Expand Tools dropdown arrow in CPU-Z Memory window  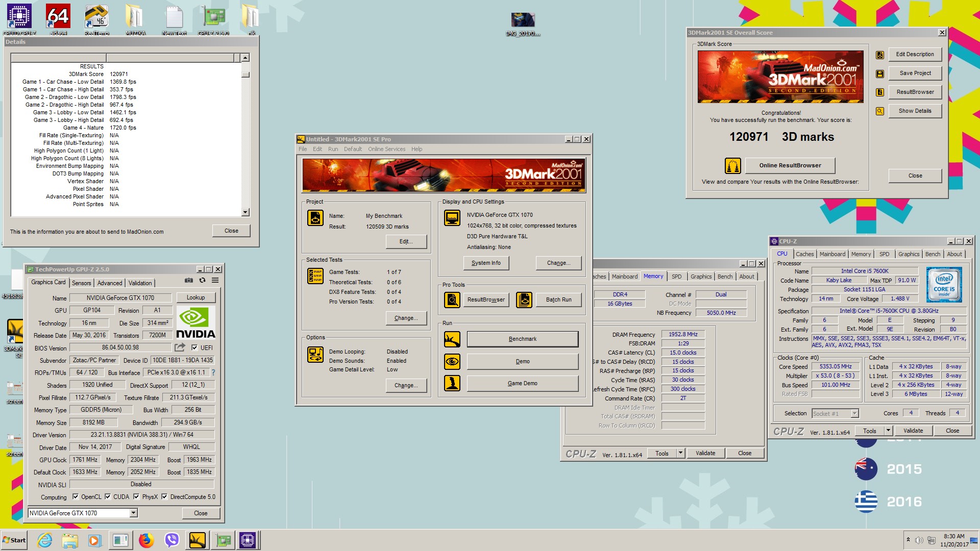click(680, 453)
